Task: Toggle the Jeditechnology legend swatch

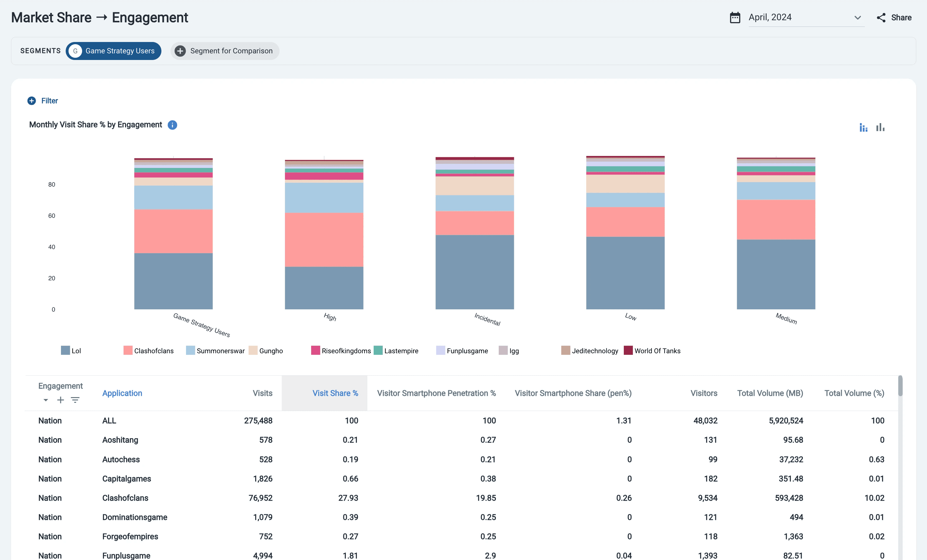Action: (x=565, y=350)
